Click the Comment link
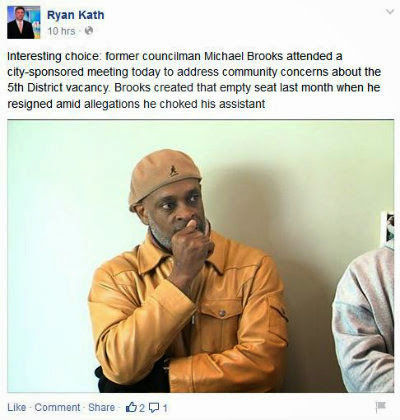Viewport: 400px width, 420px height. (x=57, y=407)
